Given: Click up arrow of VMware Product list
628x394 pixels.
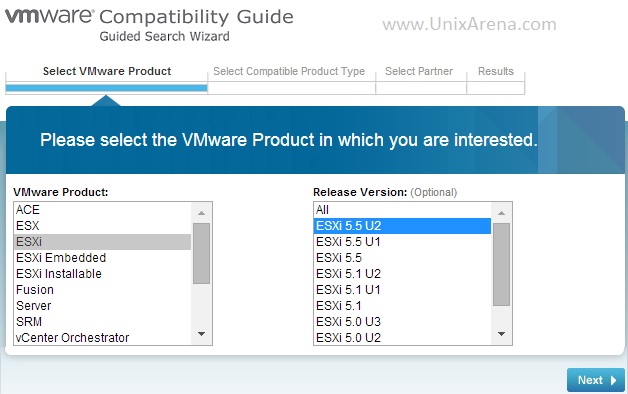Looking at the screenshot, I should coord(201,213).
